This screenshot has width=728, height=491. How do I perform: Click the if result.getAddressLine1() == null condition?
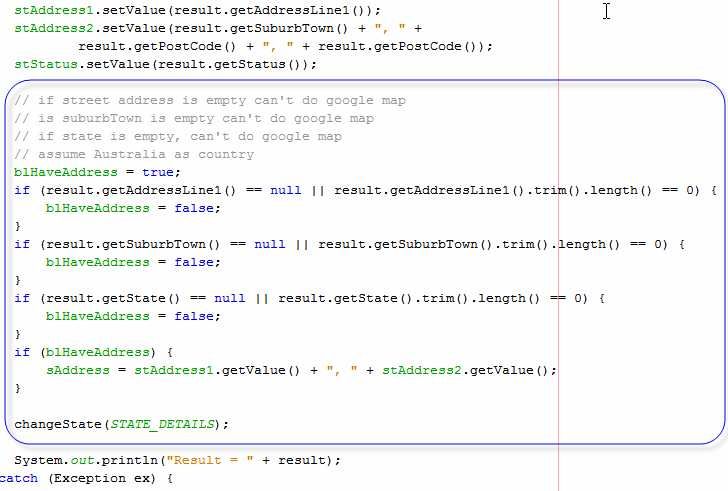pos(365,190)
